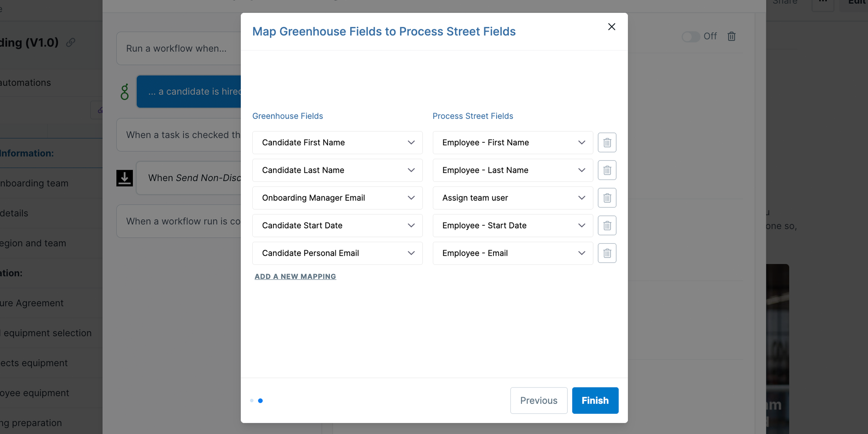
Task: Select 'a candidate is hired' trigger
Action: tap(189, 92)
